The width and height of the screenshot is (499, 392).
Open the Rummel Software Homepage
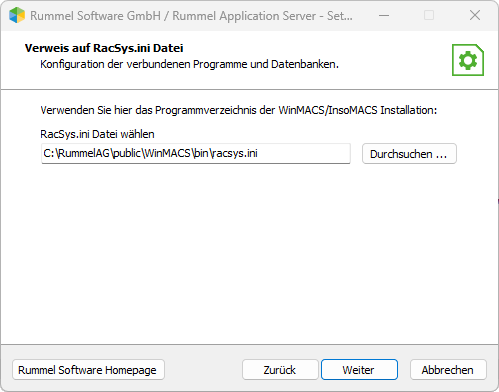click(88, 369)
